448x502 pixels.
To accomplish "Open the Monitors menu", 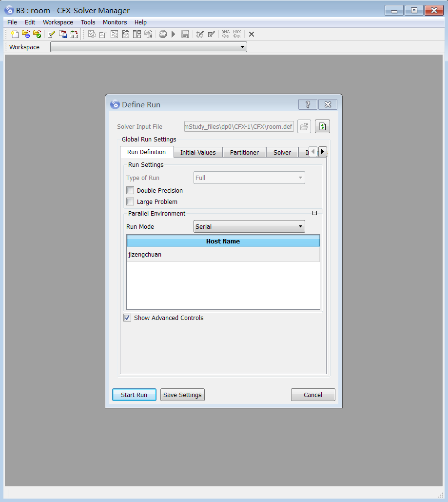I will point(115,22).
